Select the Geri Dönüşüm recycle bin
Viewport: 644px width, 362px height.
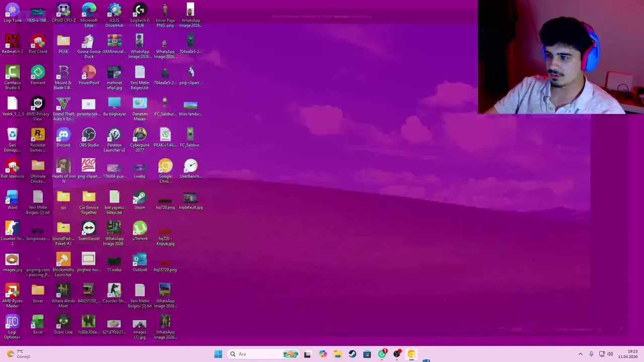[x=13, y=140]
